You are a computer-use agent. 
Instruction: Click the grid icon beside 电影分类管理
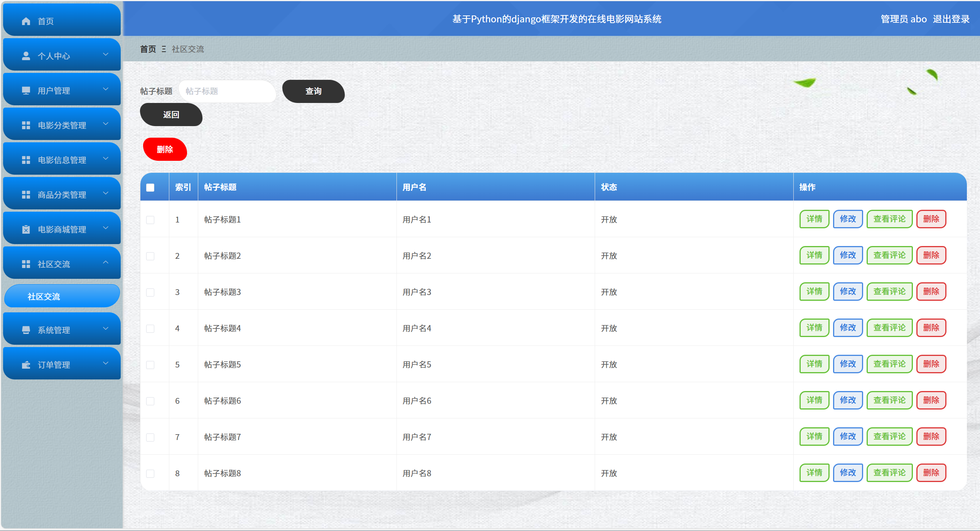coord(26,125)
